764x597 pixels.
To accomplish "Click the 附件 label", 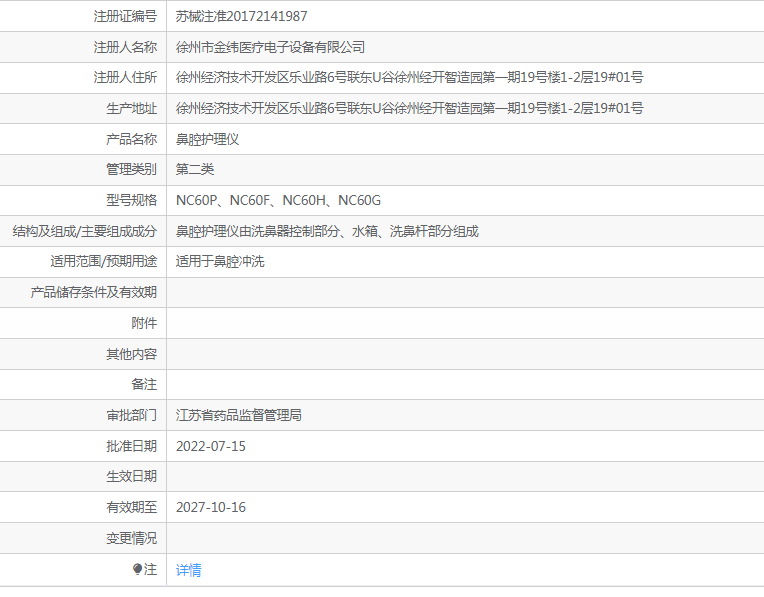I will (144, 323).
